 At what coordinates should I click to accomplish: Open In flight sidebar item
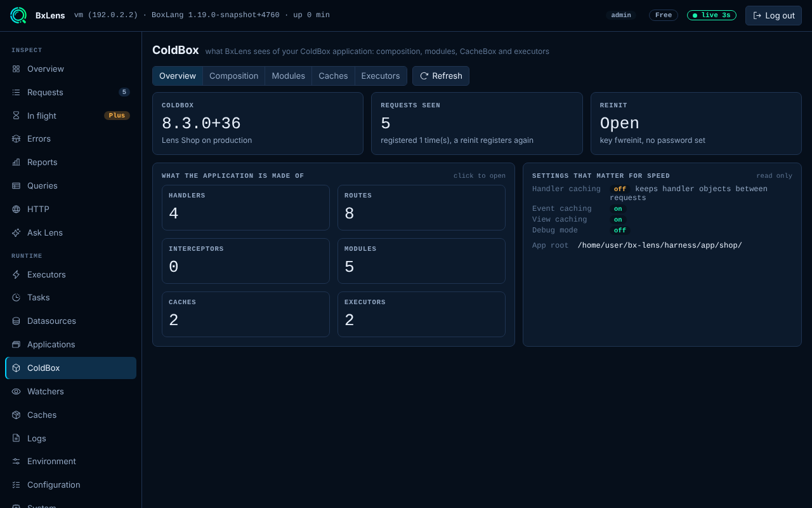(x=70, y=116)
